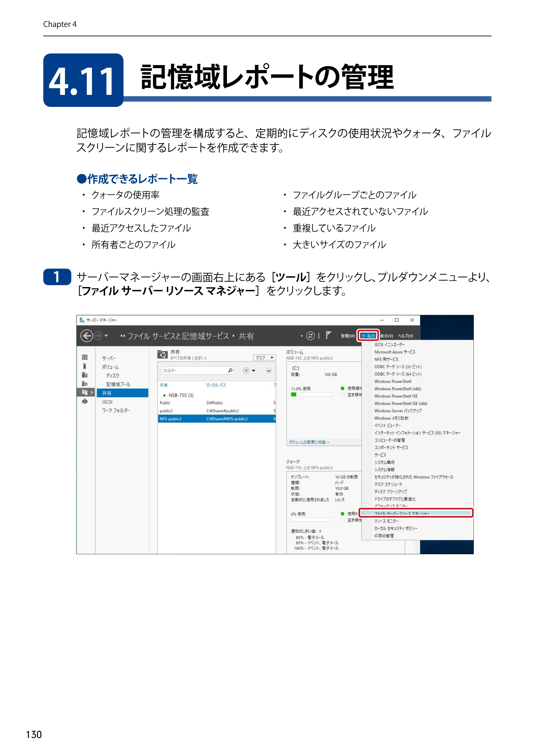Select the NFS-public2 share row
The width and height of the screenshot is (535, 756).
[x=217, y=419]
